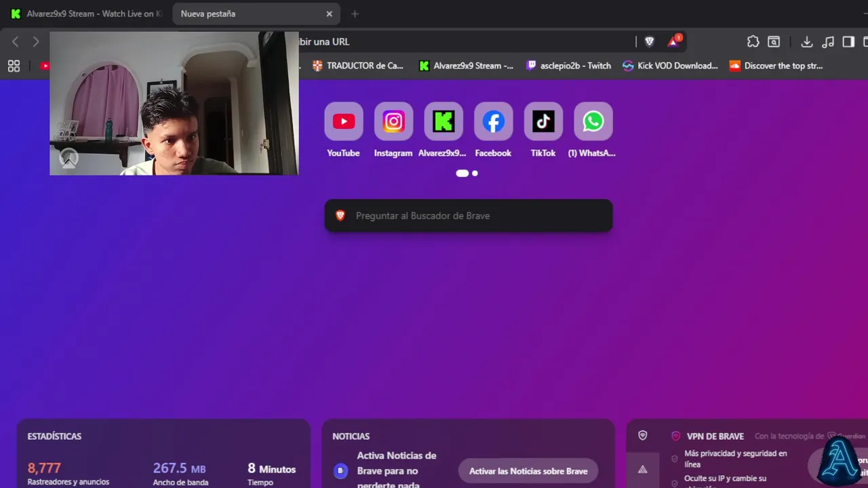
Task: Click the NOTICIAS heading
Action: pyautogui.click(x=351, y=436)
